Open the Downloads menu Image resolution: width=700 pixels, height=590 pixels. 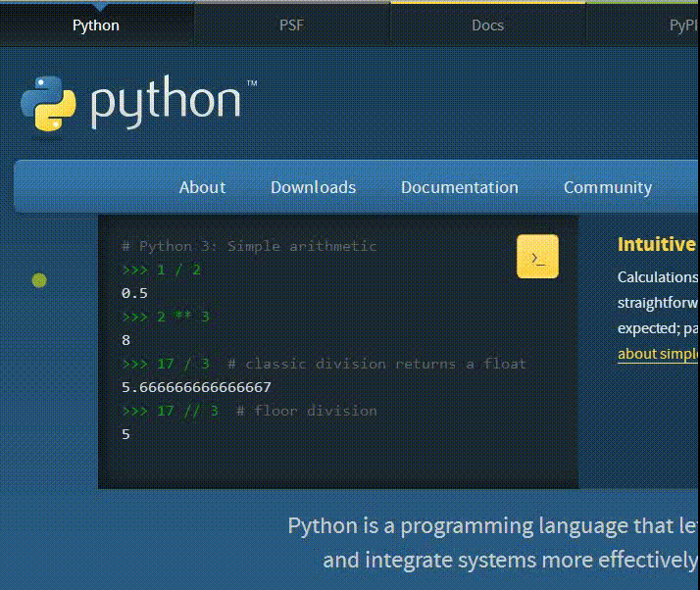tap(314, 187)
